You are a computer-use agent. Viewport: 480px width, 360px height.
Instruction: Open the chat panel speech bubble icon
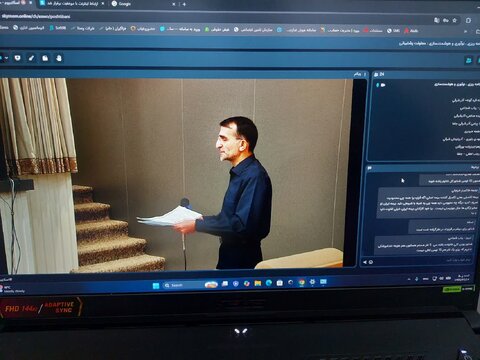pyautogui.click(x=369, y=168)
